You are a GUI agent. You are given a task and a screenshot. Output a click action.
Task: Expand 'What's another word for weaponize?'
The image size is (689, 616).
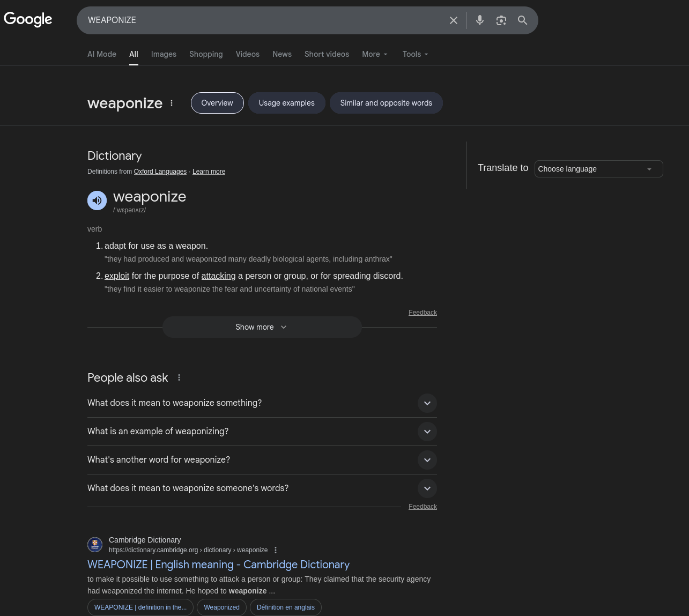(x=262, y=460)
